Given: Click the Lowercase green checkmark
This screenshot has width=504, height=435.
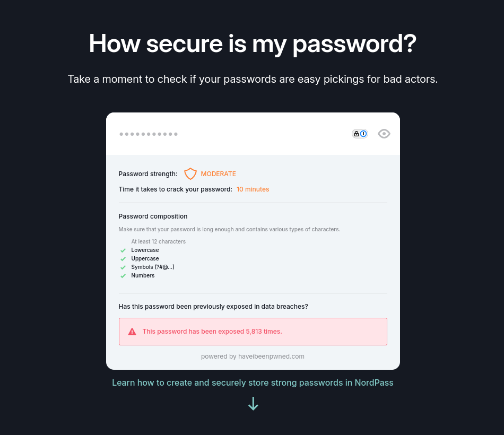Looking at the screenshot, I should pyautogui.click(x=123, y=250).
